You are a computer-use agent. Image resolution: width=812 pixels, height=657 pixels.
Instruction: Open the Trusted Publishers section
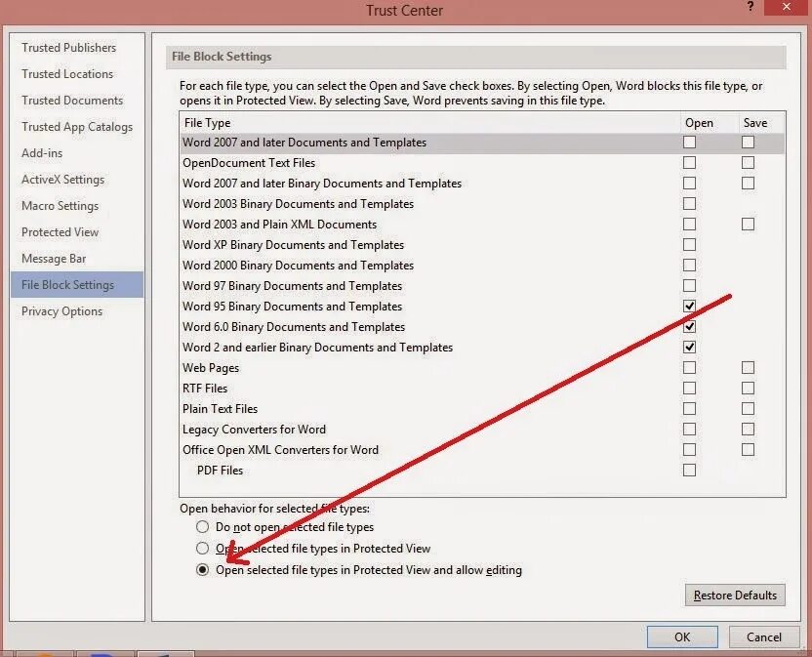click(69, 48)
